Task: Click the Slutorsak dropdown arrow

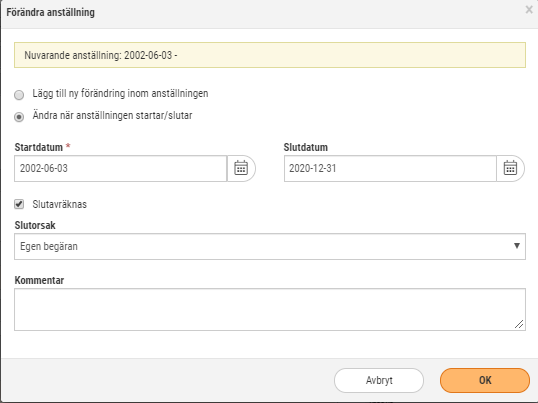Action: point(517,246)
